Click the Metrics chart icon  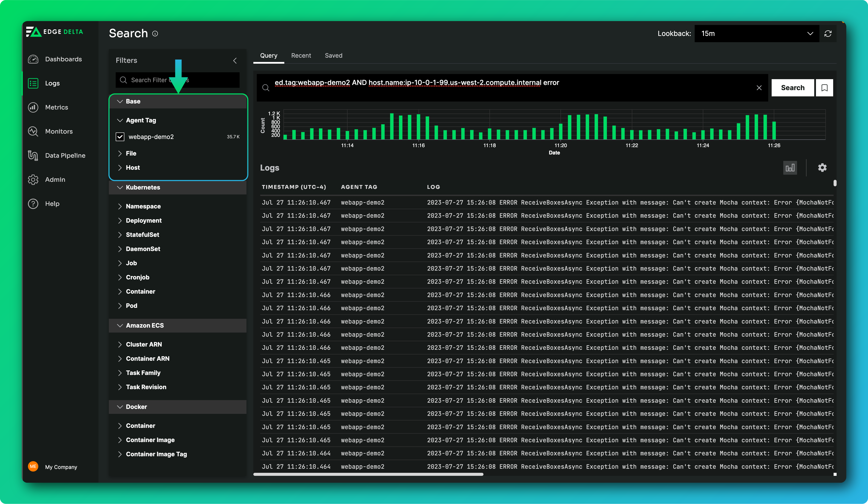click(33, 108)
